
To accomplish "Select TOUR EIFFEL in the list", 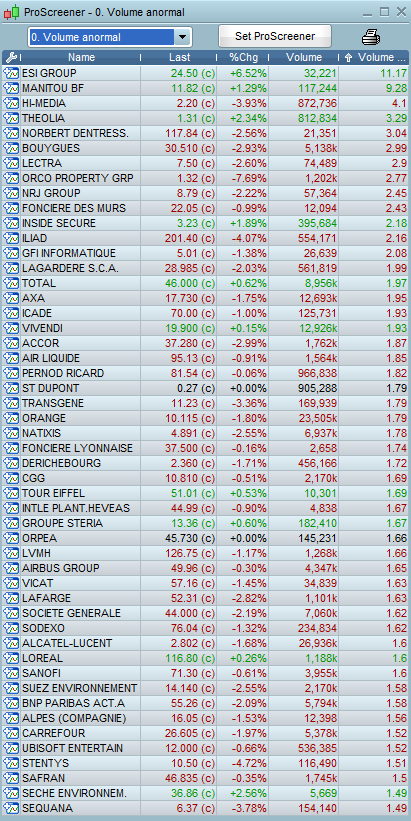I will coord(53,494).
